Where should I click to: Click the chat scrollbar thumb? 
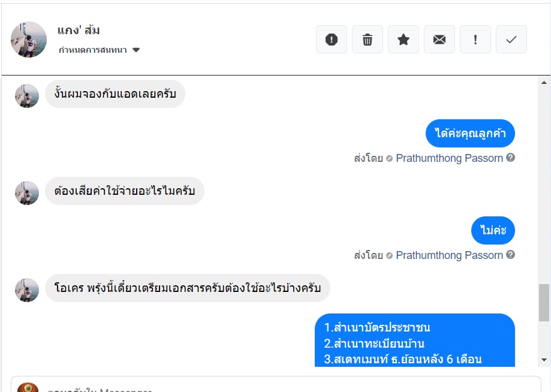[x=544, y=303]
